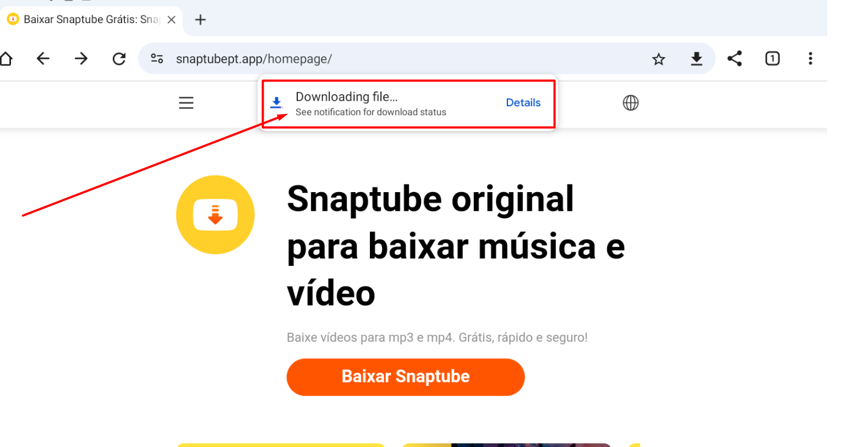Share the page via the share icon

coord(734,58)
